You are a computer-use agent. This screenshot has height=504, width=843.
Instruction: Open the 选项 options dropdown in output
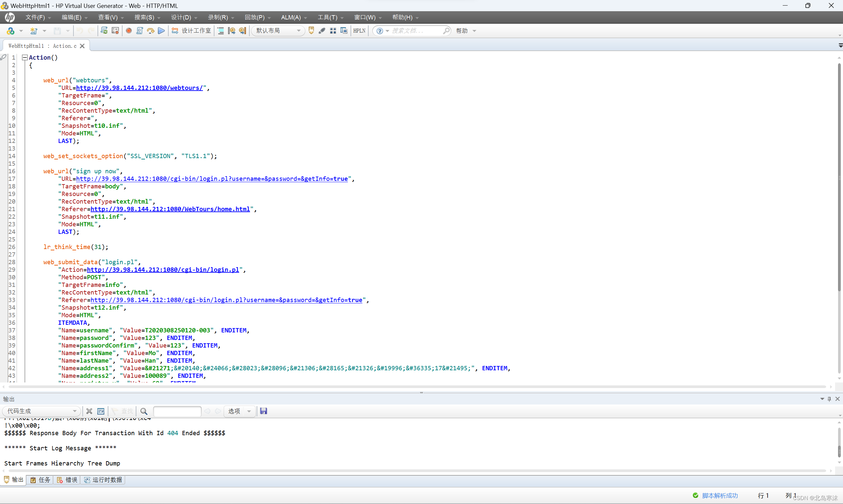coord(249,411)
